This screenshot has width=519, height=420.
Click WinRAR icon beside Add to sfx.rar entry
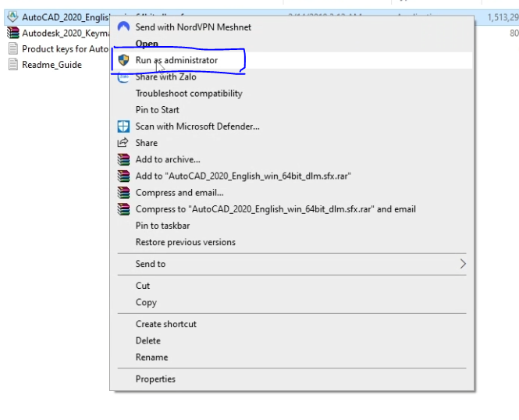coord(123,176)
